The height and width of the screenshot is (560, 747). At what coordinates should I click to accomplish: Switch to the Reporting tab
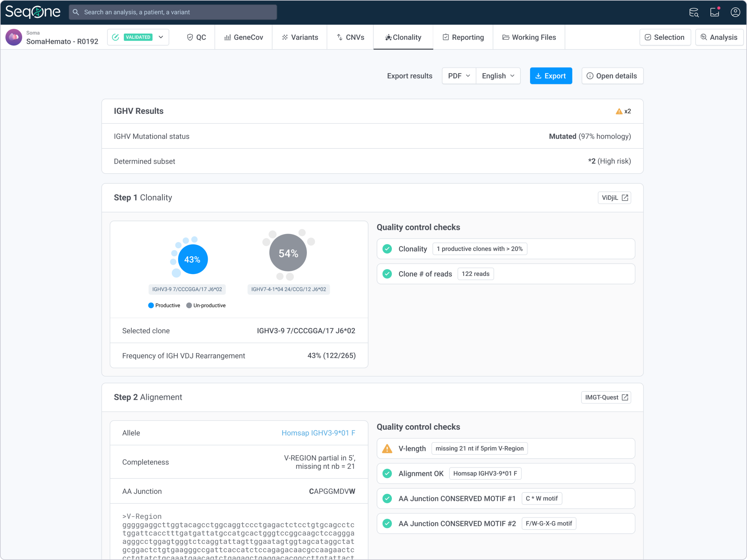point(463,37)
